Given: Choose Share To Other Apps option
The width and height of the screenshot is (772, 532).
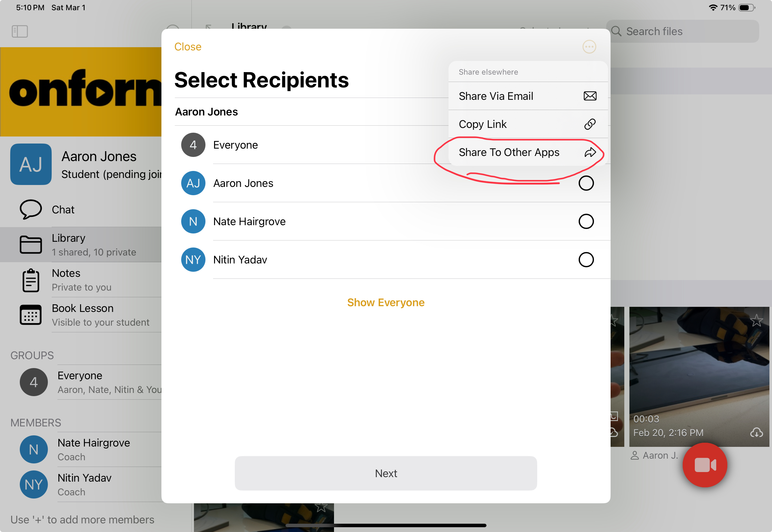Looking at the screenshot, I should pos(509,152).
